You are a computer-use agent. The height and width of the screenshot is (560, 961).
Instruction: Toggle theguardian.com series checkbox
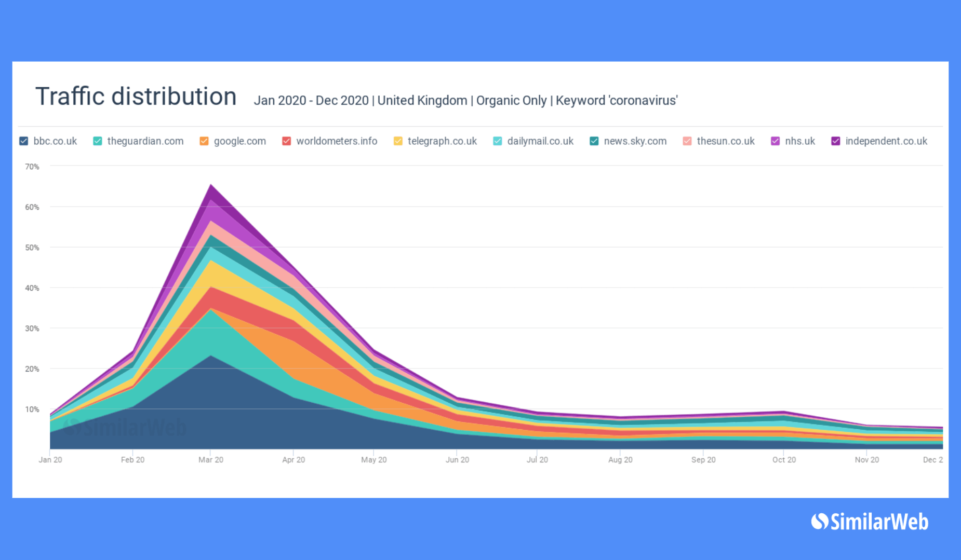click(97, 141)
